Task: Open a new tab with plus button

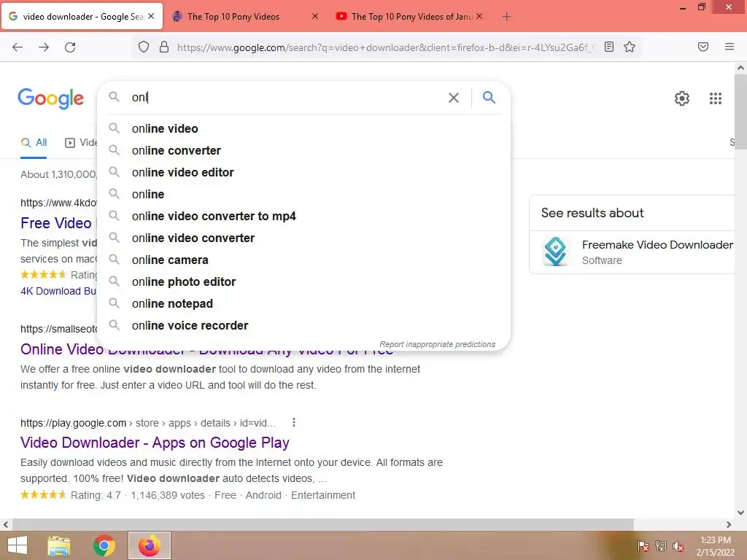Action: coord(506,17)
